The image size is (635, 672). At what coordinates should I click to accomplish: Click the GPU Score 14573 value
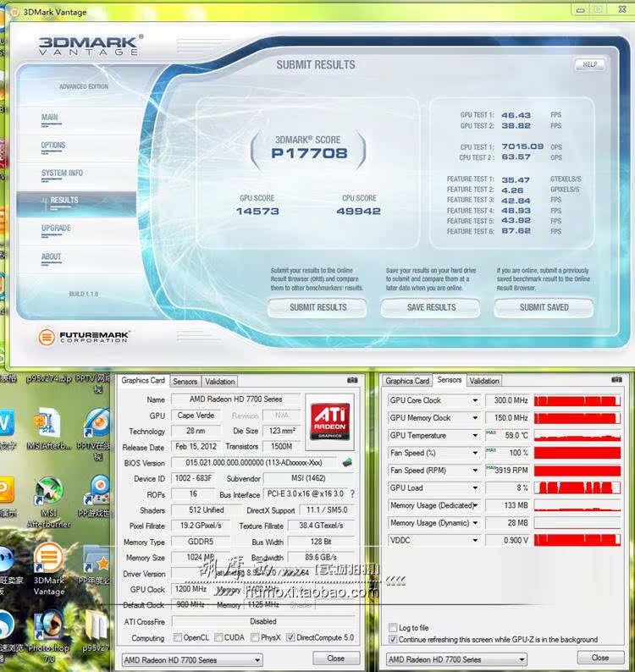point(257,212)
